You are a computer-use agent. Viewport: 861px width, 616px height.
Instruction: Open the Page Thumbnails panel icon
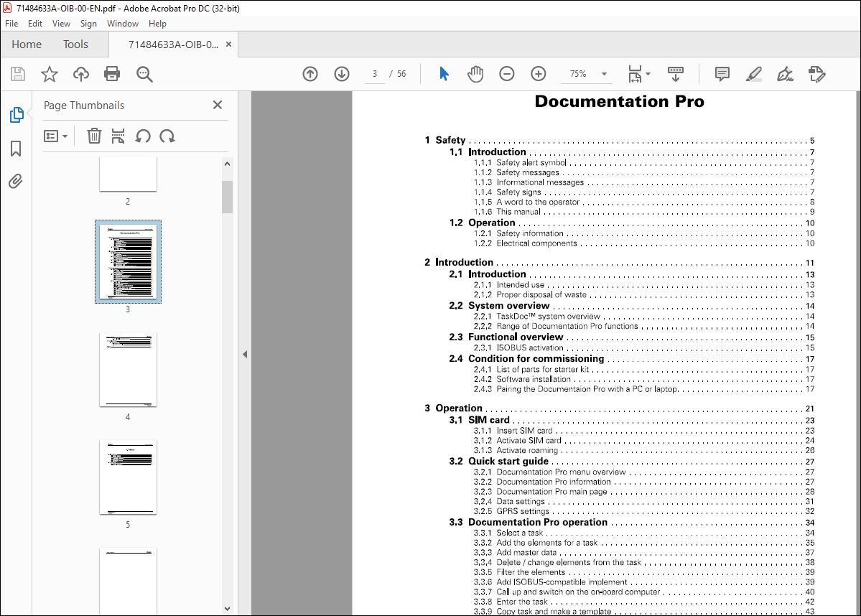(x=16, y=114)
